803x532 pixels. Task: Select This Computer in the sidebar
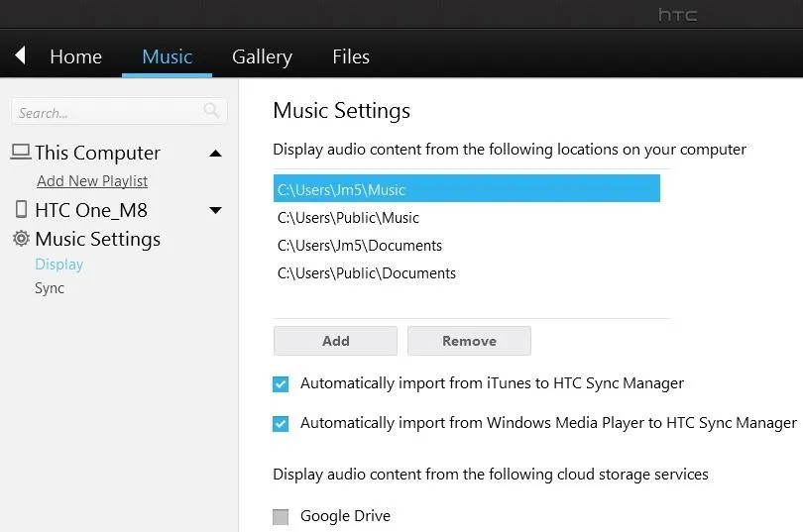97,153
